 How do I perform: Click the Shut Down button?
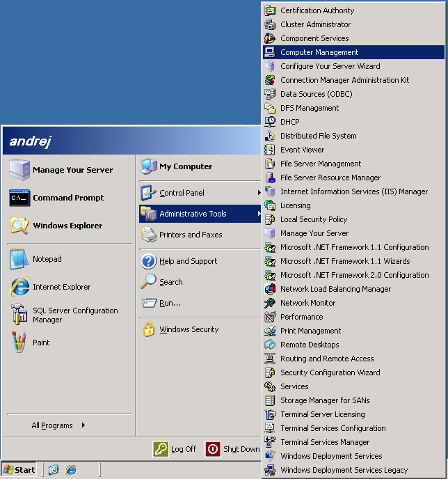pyautogui.click(x=232, y=449)
